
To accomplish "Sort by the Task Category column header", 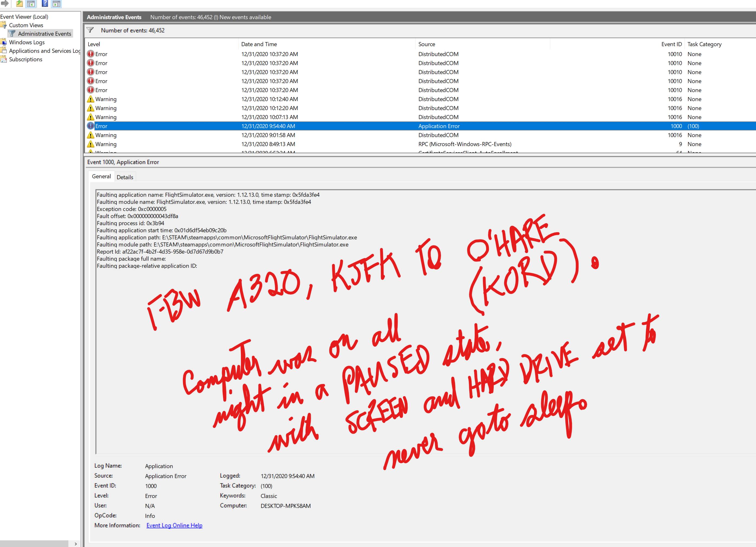I will point(720,44).
